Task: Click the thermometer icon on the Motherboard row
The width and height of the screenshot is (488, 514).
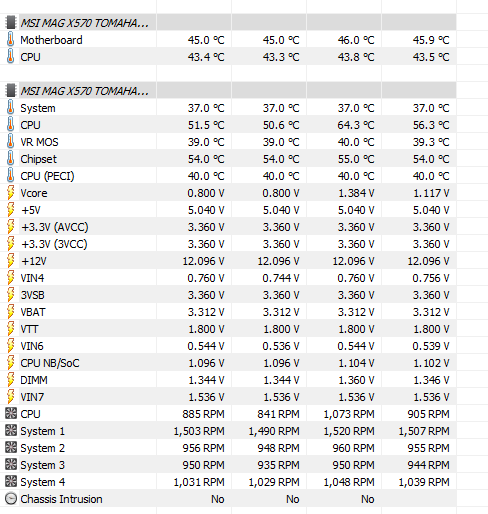Action: point(11,40)
